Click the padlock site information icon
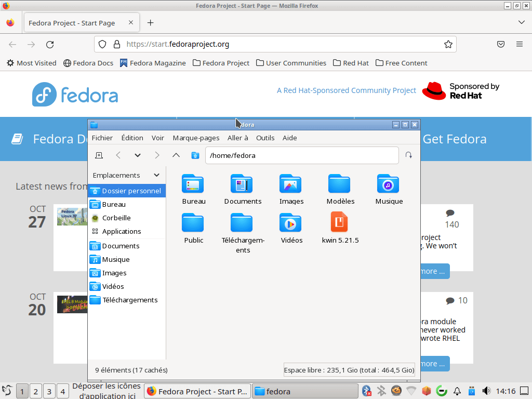This screenshot has height=399, width=532. pyautogui.click(x=117, y=45)
